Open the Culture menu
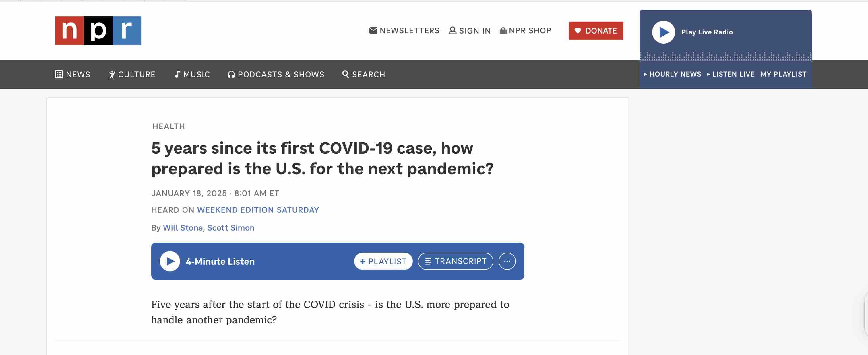The height and width of the screenshot is (355, 868). tap(132, 74)
